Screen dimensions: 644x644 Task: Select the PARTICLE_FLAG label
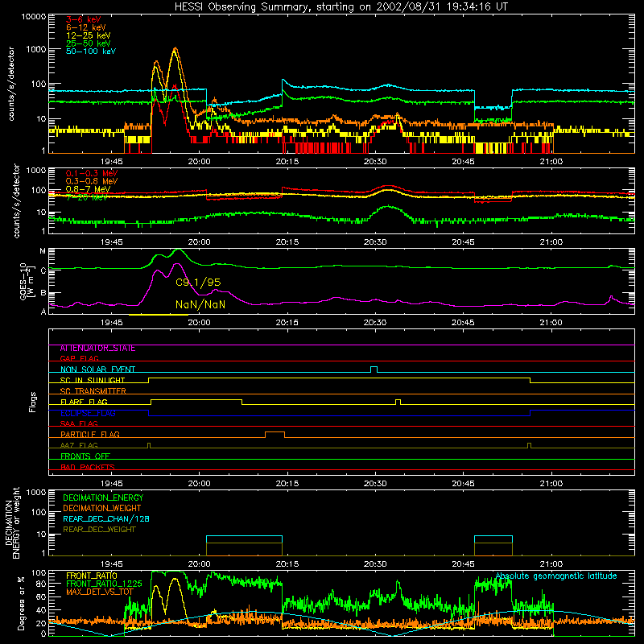[x=90, y=434]
